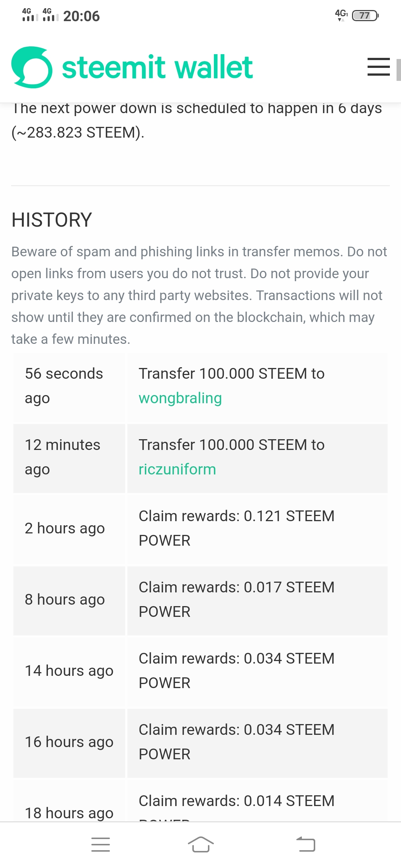
Task: Tap the battery indicator in status bar
Action: (365, 16)
